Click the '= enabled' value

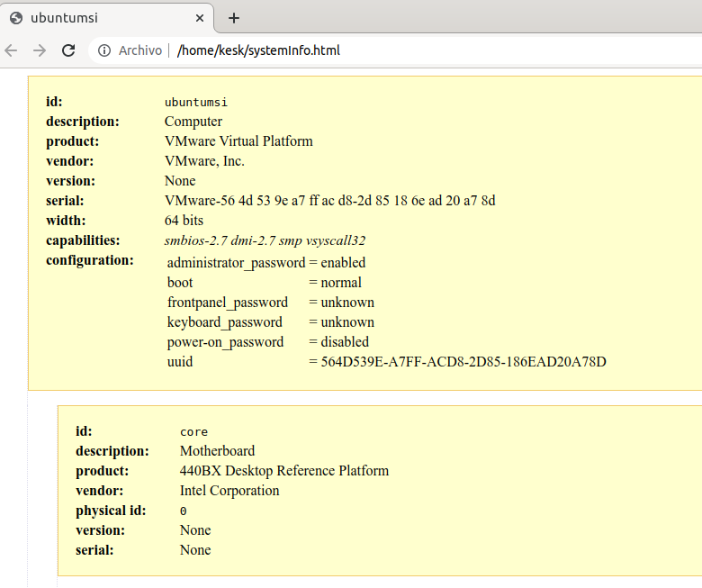[337, 262]
